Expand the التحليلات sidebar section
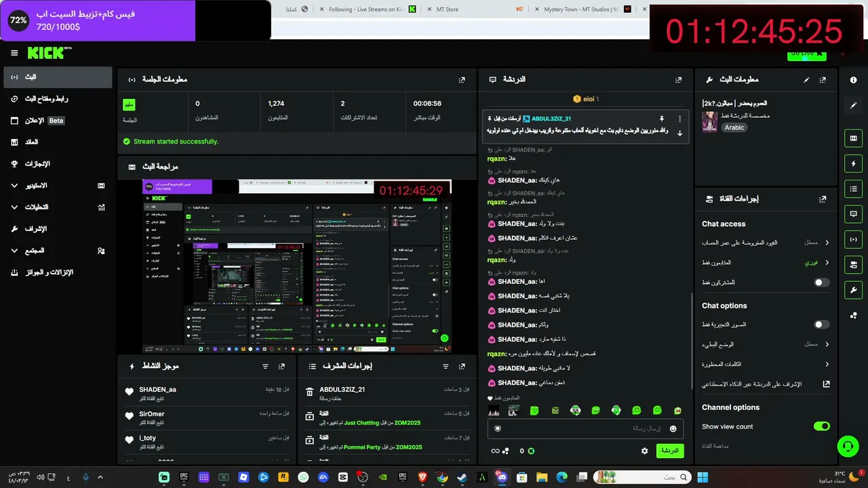This screenshot has height=488, width=868. [58, 207]
